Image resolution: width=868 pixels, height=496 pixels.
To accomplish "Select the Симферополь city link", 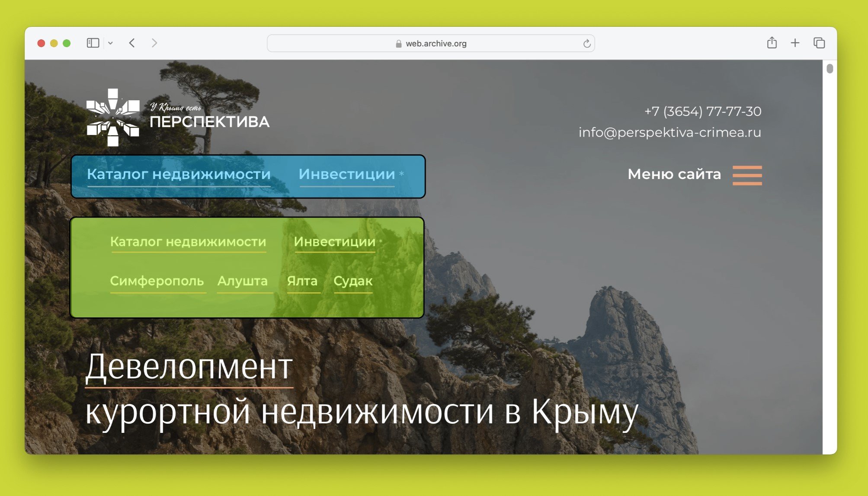I will (157, 281).
